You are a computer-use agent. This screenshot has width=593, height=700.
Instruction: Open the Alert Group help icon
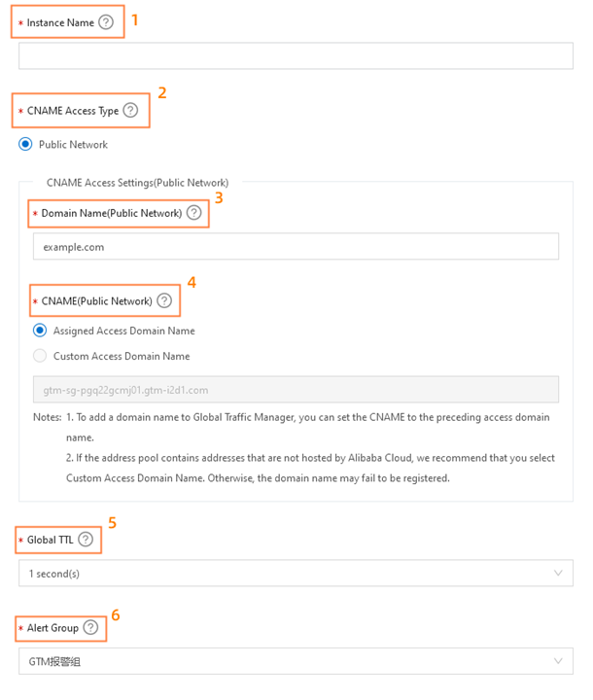coord(90,628)
